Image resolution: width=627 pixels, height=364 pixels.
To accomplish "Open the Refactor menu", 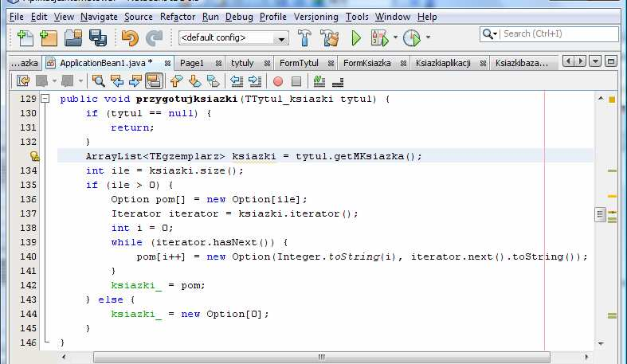I will point(178,17).
